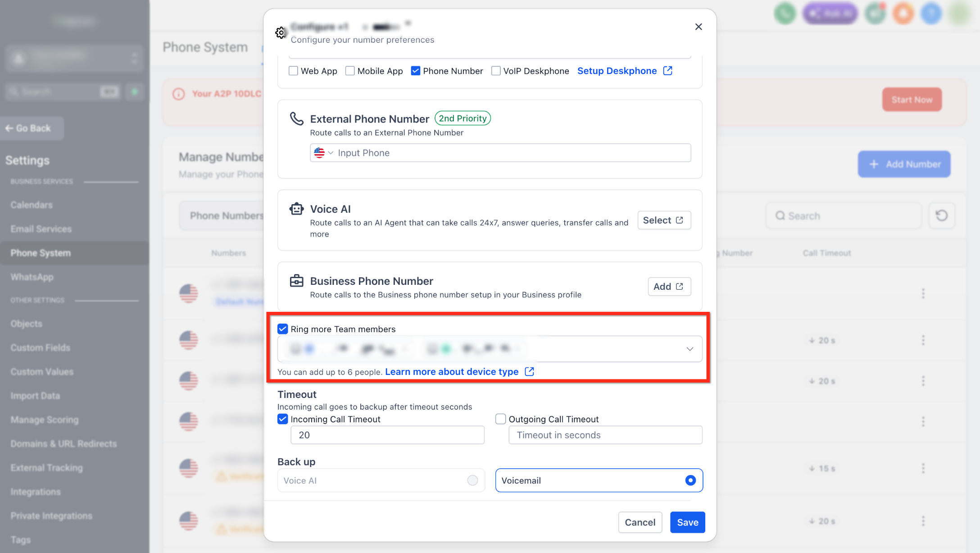
Task: Open the Setup Deskphone external link icon
Action: (x=668, y=71)
